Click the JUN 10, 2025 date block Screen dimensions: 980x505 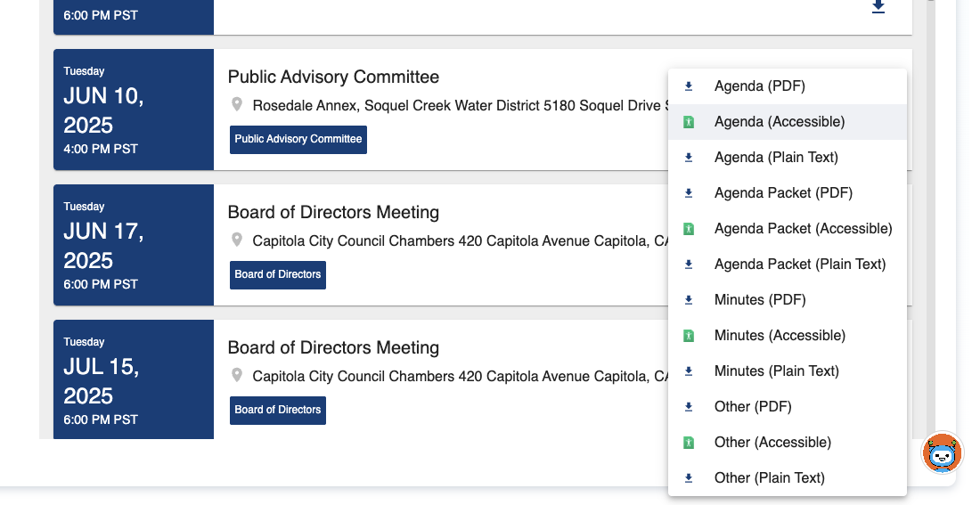(x=134, y=110)
